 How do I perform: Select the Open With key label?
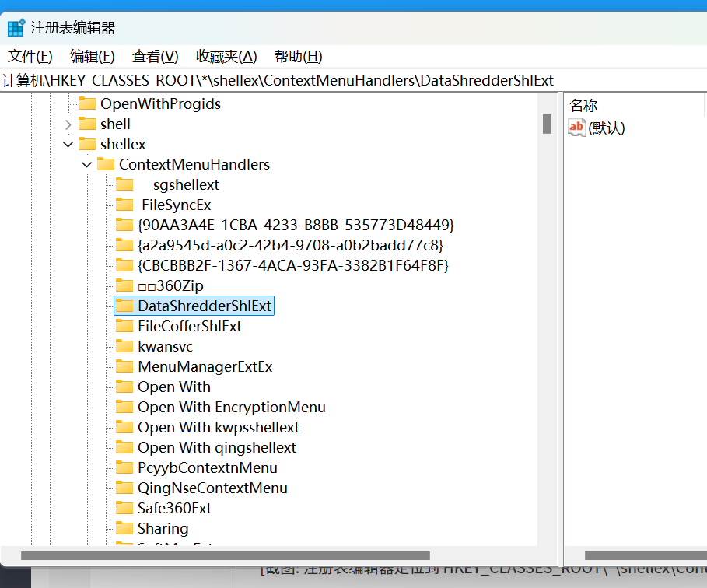tap(174, 387)
